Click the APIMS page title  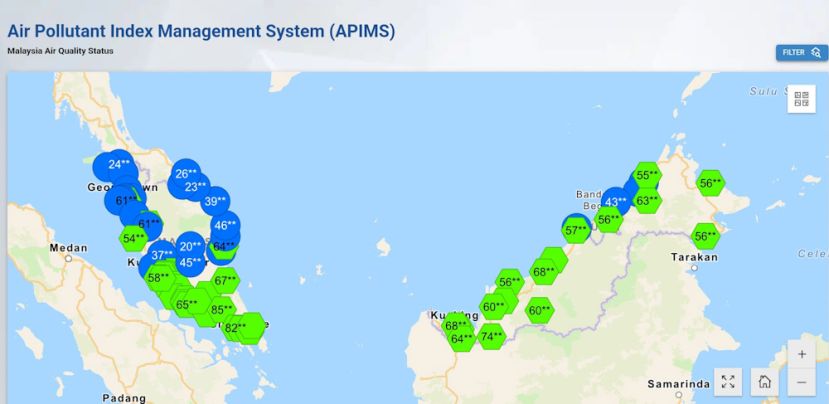point(201,31)
